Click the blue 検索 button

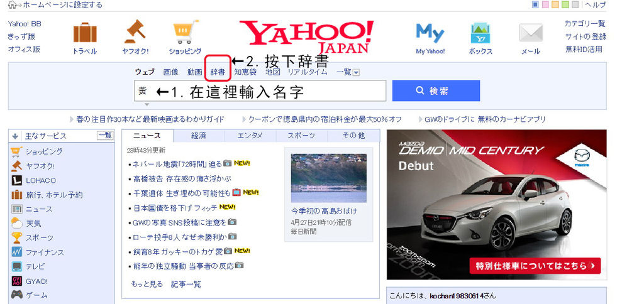click(x=436, y=90)
